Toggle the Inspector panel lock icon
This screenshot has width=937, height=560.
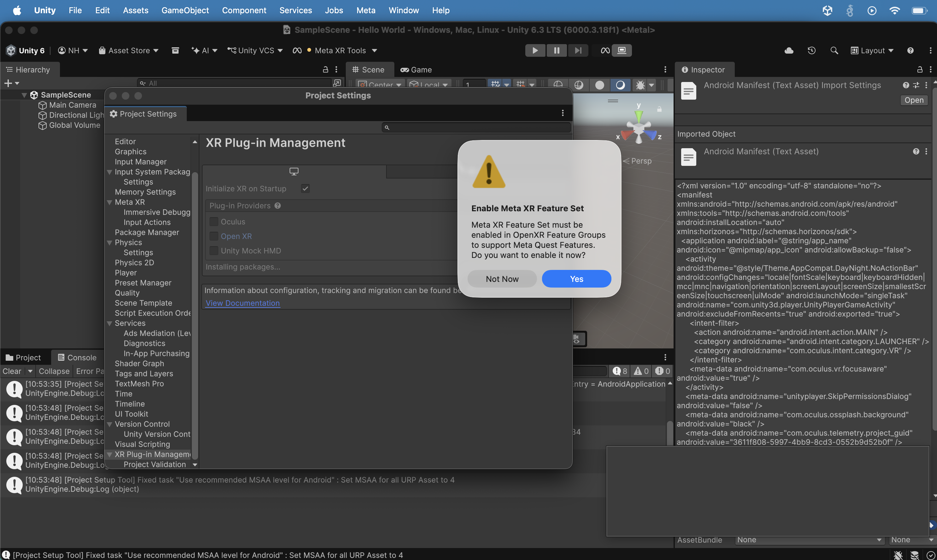(x=920, y=69)
